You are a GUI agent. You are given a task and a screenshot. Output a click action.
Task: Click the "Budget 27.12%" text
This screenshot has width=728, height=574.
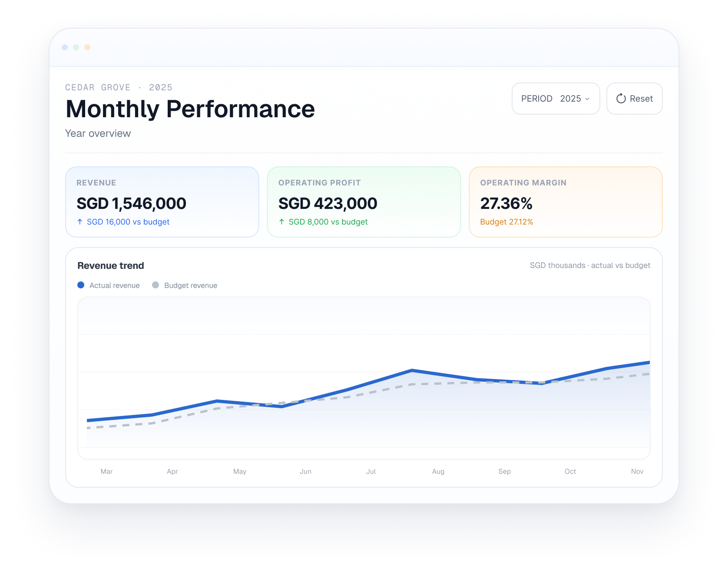click(506, 222)
